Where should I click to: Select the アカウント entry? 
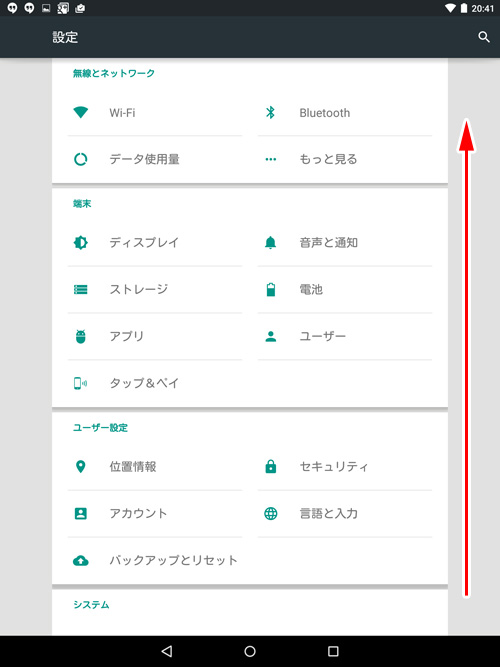point(155,513)
